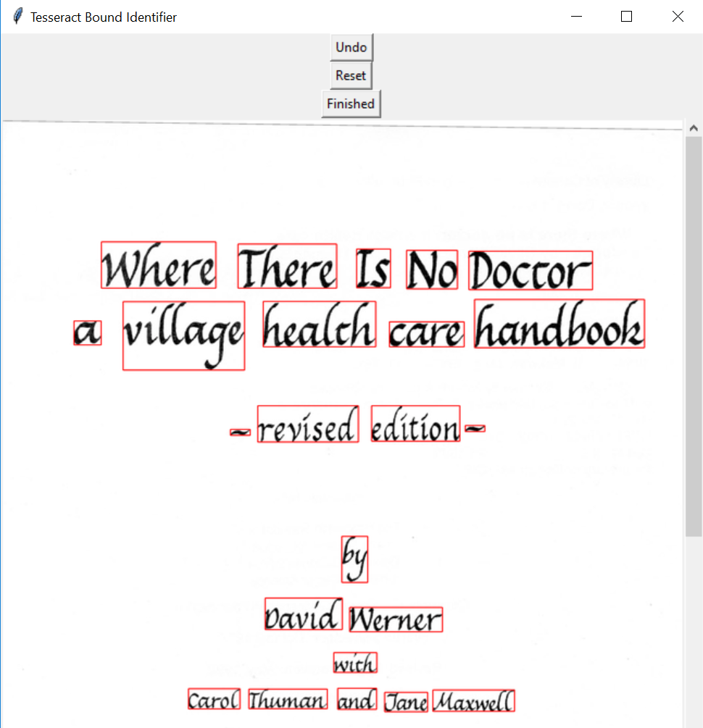The height and width of the screenshot is (728, 703).
Task: Click the boxed word "edition"
Action: (415, 424)
